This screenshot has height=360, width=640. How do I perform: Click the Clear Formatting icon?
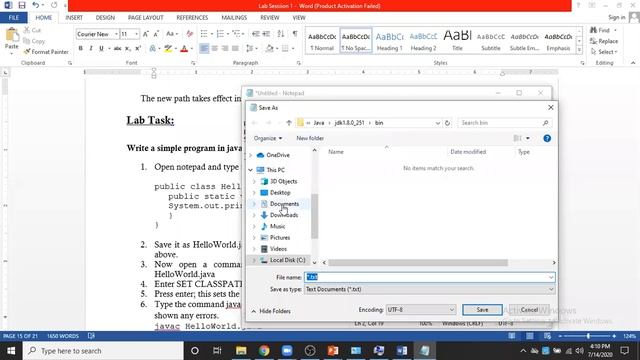pos(189,33)
